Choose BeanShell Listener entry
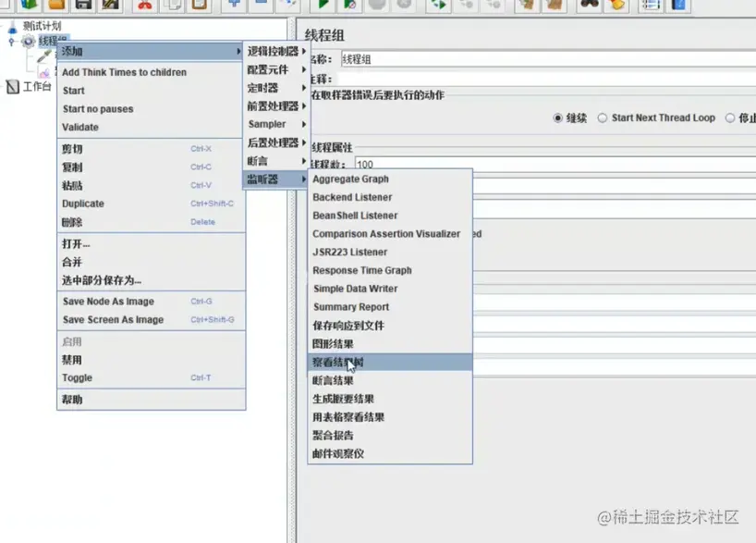756x543 pixels. [390, 216]
